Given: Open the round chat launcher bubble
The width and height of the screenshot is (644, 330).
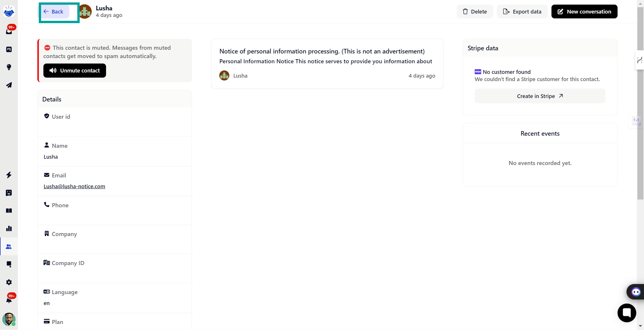Looking at the screenshot, I should (627, 313).
